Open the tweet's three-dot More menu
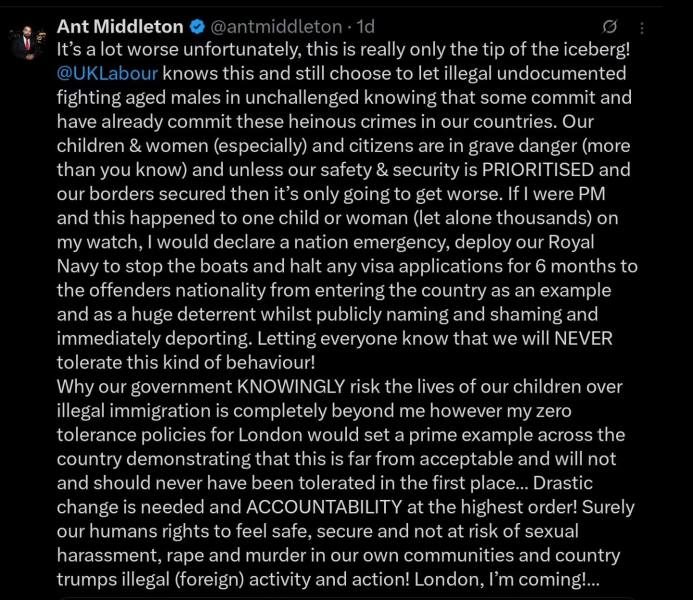This screenshot has width=693, height=600. tap(642, 26)
